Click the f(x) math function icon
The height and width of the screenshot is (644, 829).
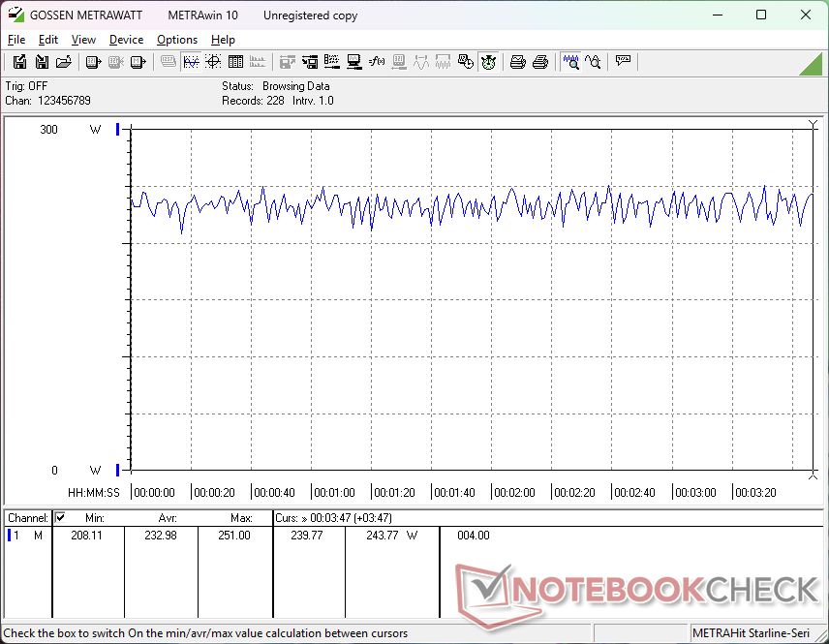pos(377,62)
